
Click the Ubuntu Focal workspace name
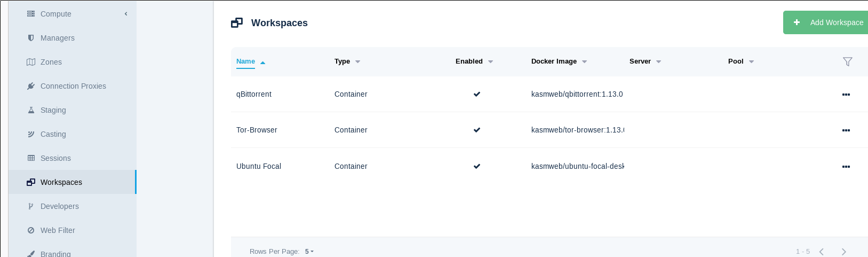click(259, 166)
